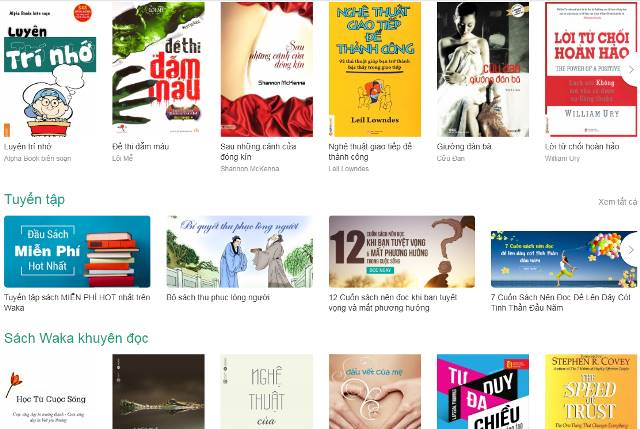This screenshot has width=640, height=429.
Task: Open the Luyện trí nhớ book cover
Action: (x=50, y=69)
